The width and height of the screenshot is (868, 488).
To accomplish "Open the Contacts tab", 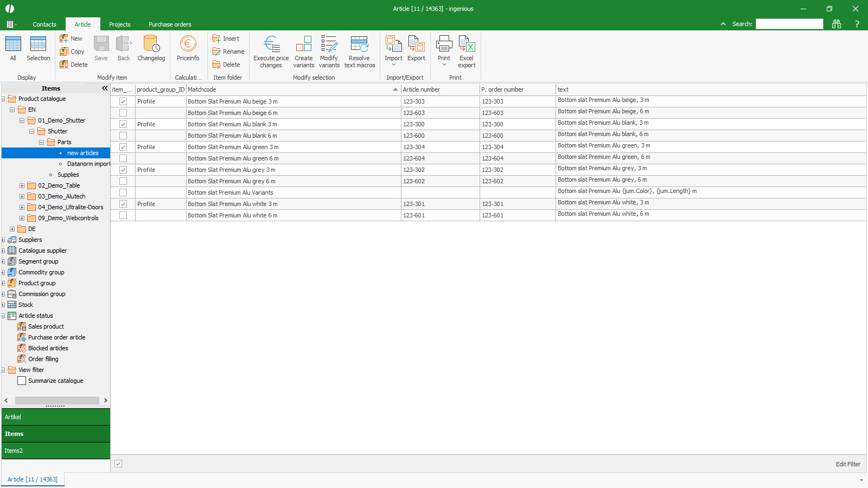I will click(x=44, y=24).
